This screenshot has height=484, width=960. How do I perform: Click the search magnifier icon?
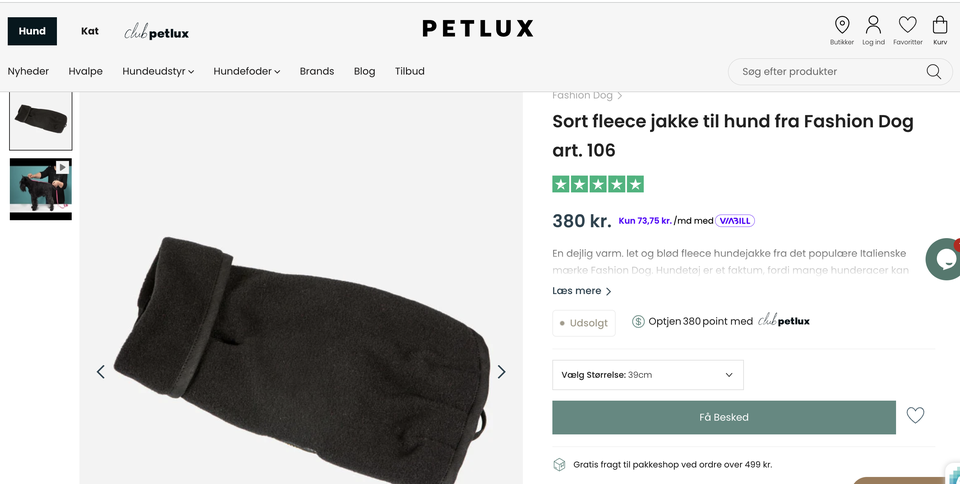pos(933,72)
